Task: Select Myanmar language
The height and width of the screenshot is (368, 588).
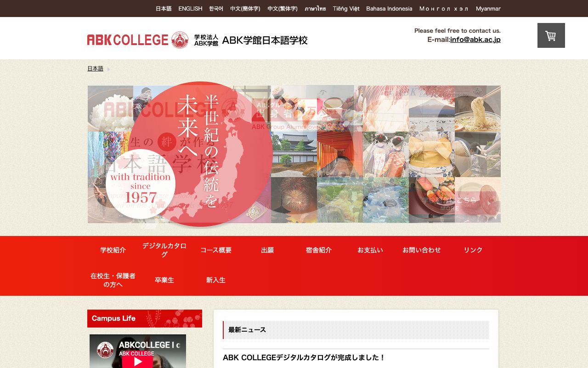Action: [488, 9]
